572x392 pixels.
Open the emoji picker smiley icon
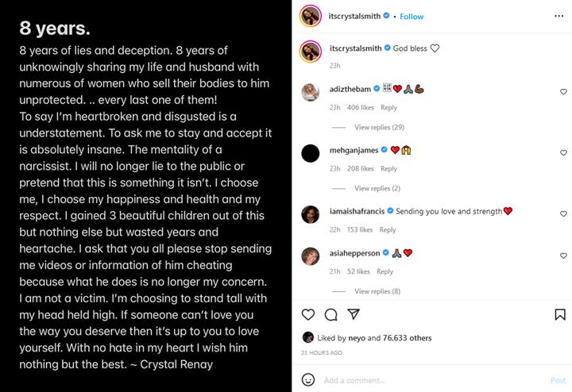(x=308, y=380)
